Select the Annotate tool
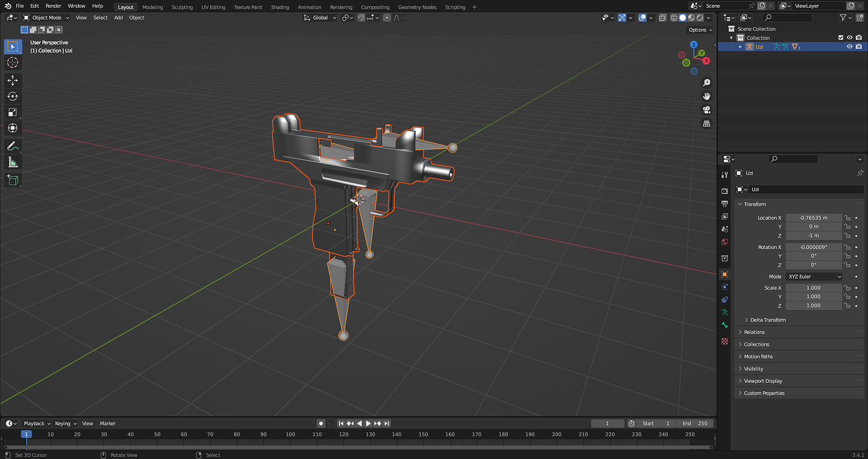The image size is (868, 459). [x=13, y=147]
